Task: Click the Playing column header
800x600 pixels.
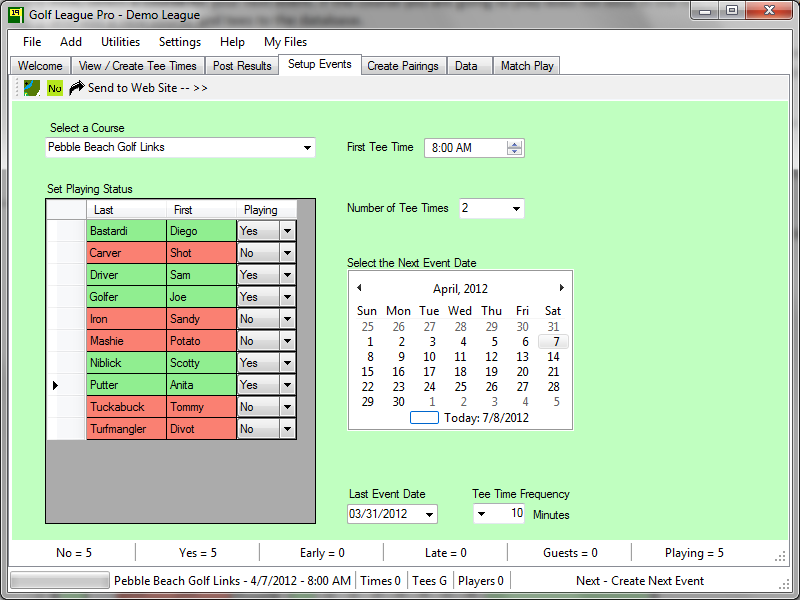Action: pyautogui.click(x=266, y=210)
